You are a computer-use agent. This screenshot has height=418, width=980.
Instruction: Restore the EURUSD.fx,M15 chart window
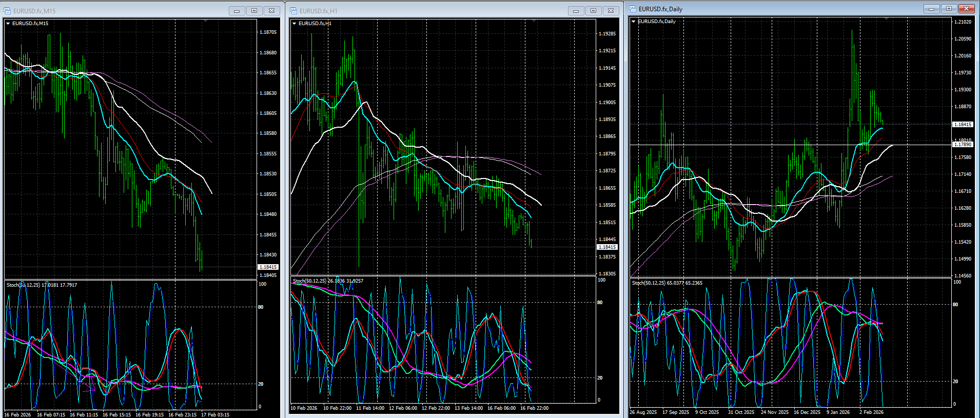point(254,11)
